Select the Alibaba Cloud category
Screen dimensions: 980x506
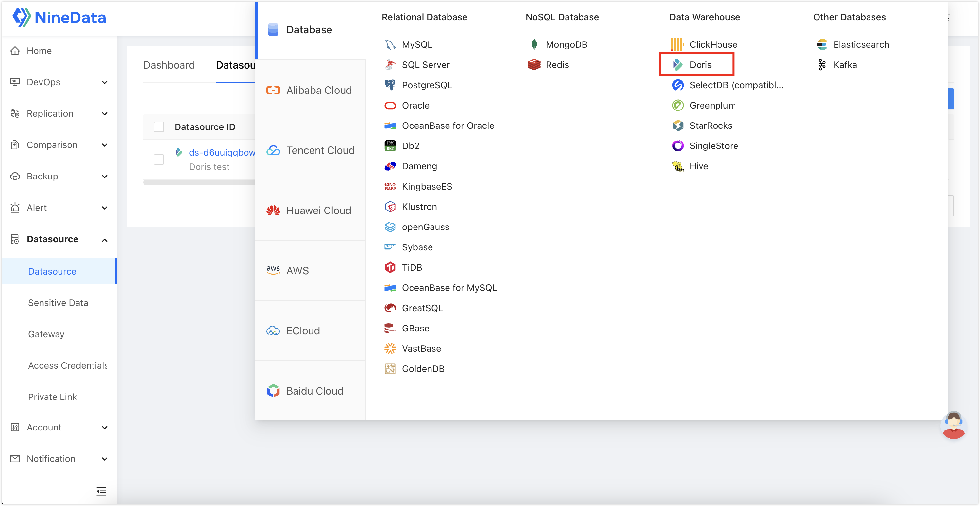311,90
